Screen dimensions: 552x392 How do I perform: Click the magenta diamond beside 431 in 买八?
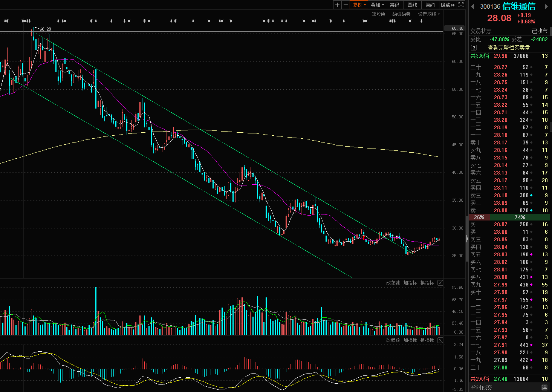[532, 277]
